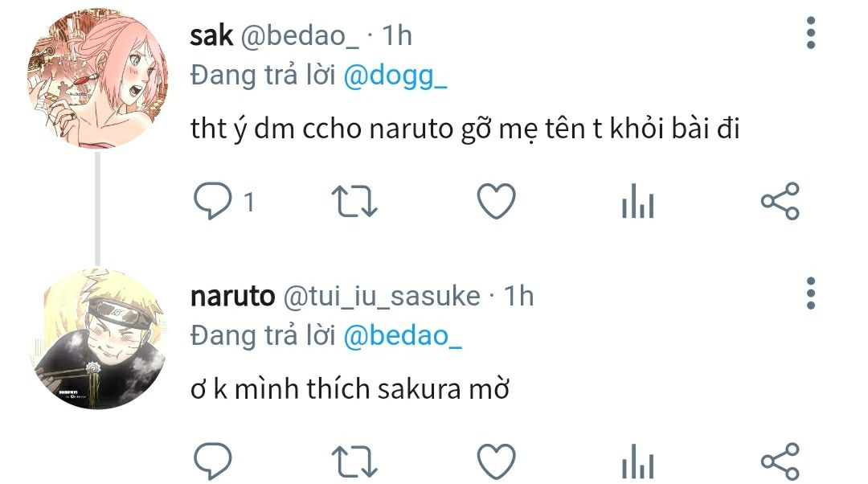Open the handle @tui_iu_sasuke
Image resolution: width=868 pixels, height=484 pixels.
point(381,296)
